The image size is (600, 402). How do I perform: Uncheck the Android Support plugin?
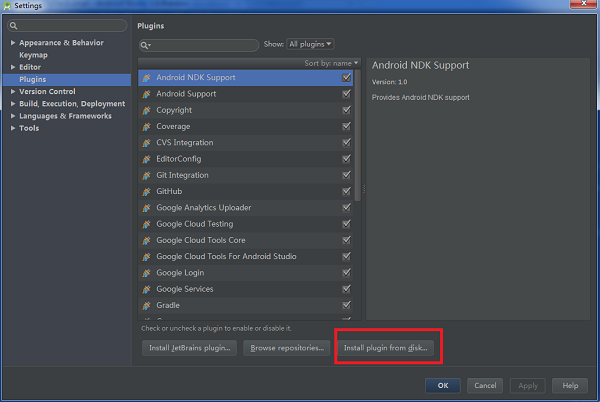click(346, 94)
